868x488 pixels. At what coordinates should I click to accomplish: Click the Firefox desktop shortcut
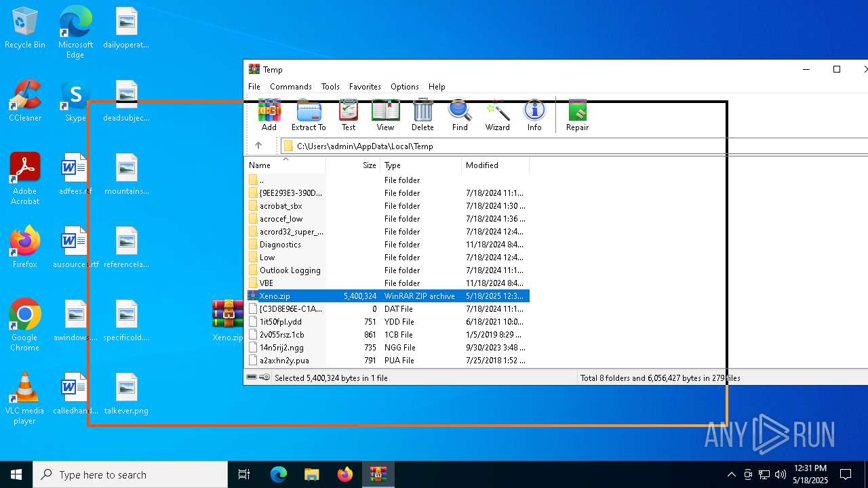[25, 247]
